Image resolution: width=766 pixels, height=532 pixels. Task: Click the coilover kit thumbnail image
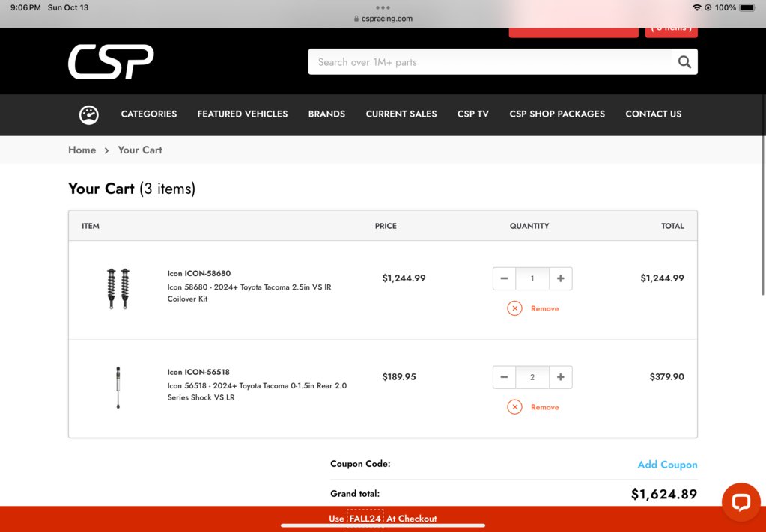click(118, 289)
